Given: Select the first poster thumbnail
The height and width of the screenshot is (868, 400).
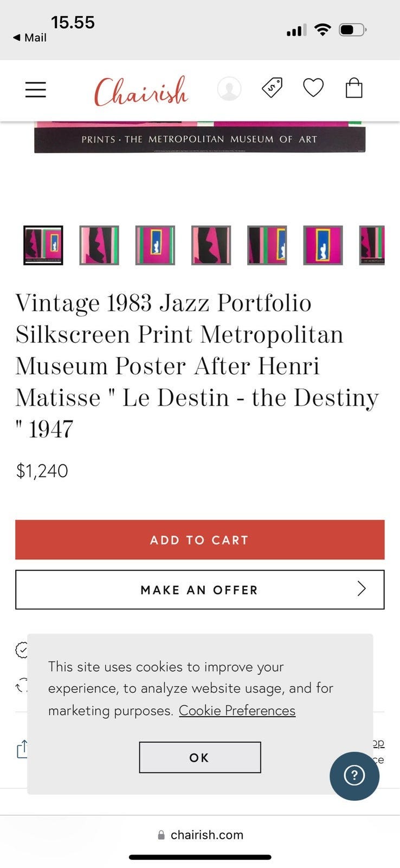Looking at the screenshot, I should click(43, 245).
